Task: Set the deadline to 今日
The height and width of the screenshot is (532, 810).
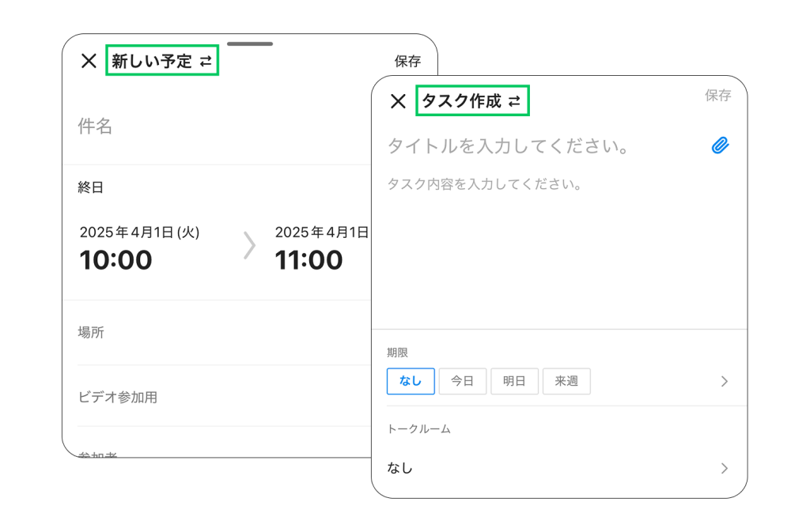Action: point(462,381)
